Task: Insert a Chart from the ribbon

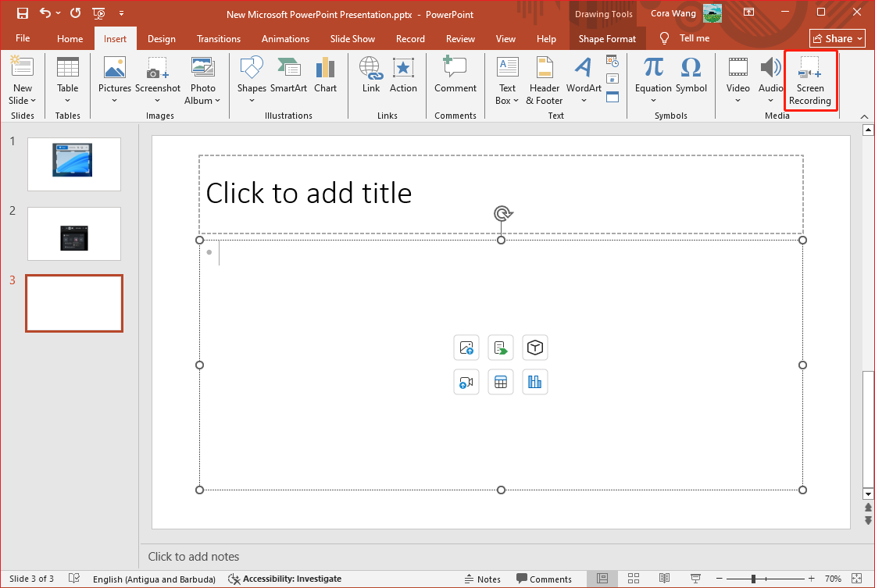Action: (x=326, y=77)
